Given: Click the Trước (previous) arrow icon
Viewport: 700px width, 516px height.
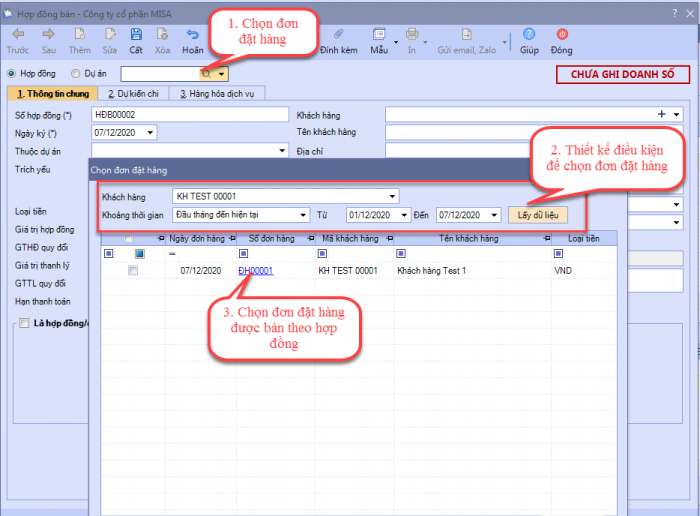Looking at the screenshot, I should point(17,35).
